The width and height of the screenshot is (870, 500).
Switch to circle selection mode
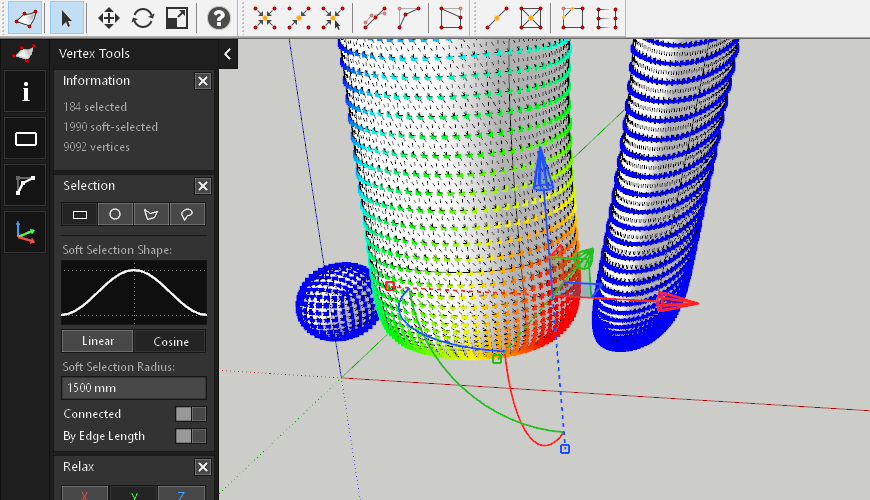(115, 214)
